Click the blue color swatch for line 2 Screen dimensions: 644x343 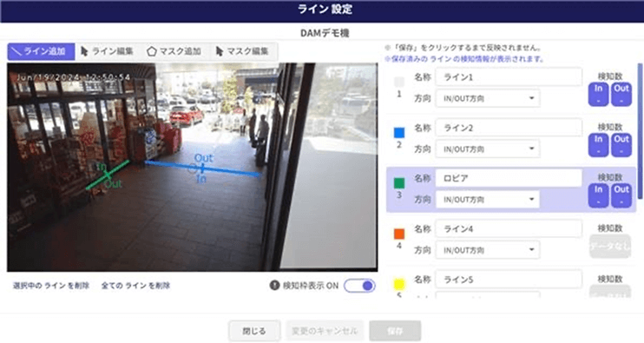point(398,133)
